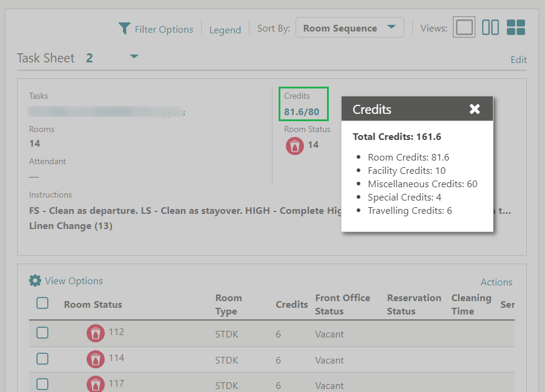Open the Filter Options link

[163, 29]
